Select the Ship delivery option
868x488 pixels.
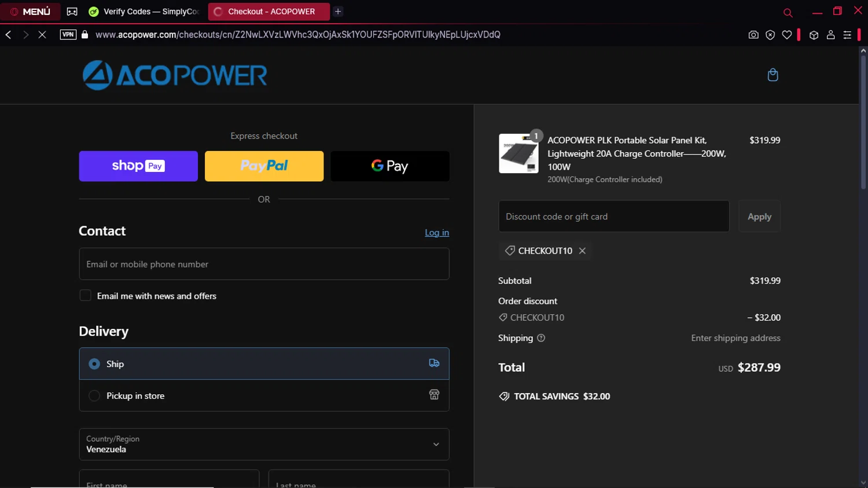[x=264, y=364]
